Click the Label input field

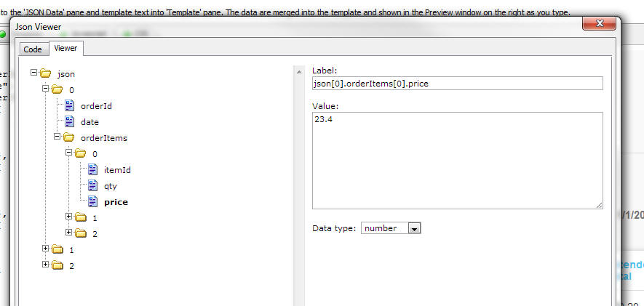pyautogui.click(x=457, y=84)
